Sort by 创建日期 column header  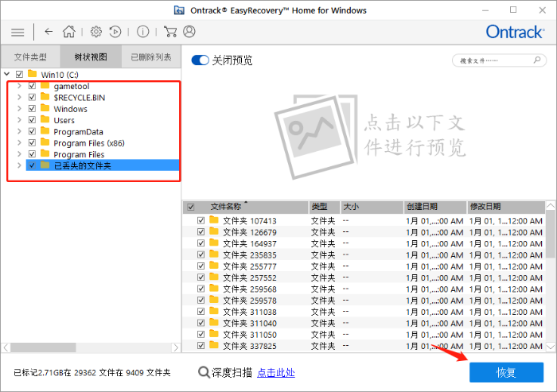tap(435, 207)
